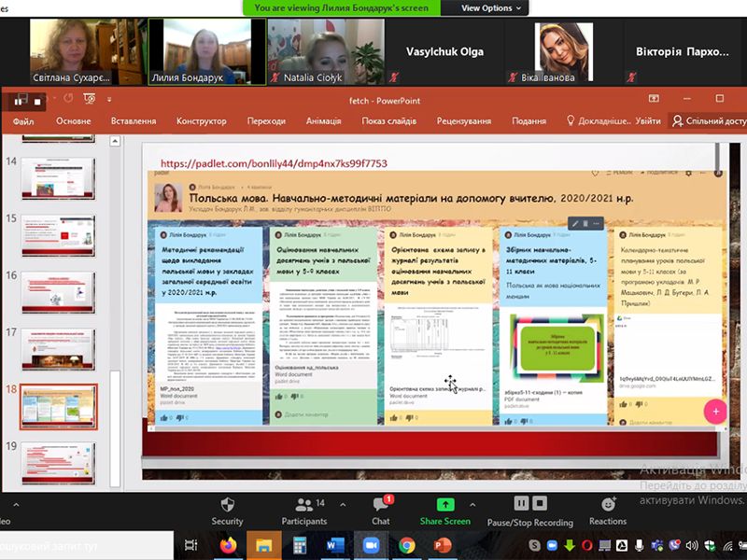Switch to the Основне ribbon tab

74,121
